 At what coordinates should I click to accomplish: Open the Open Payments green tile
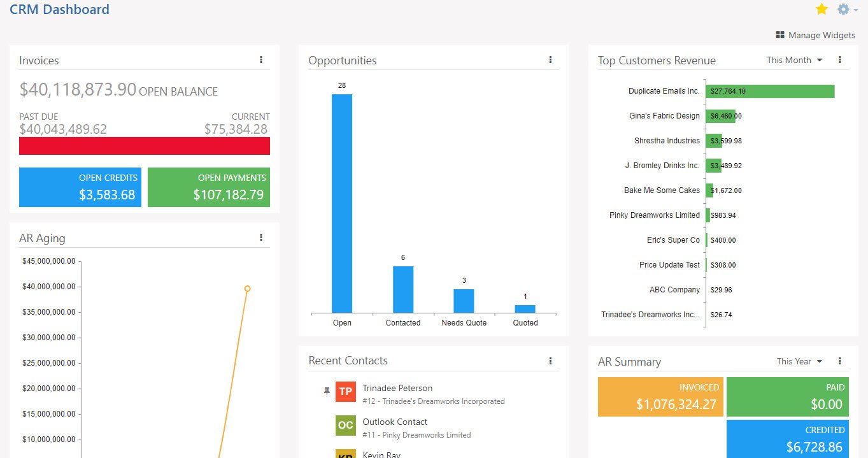pos(209,187)
